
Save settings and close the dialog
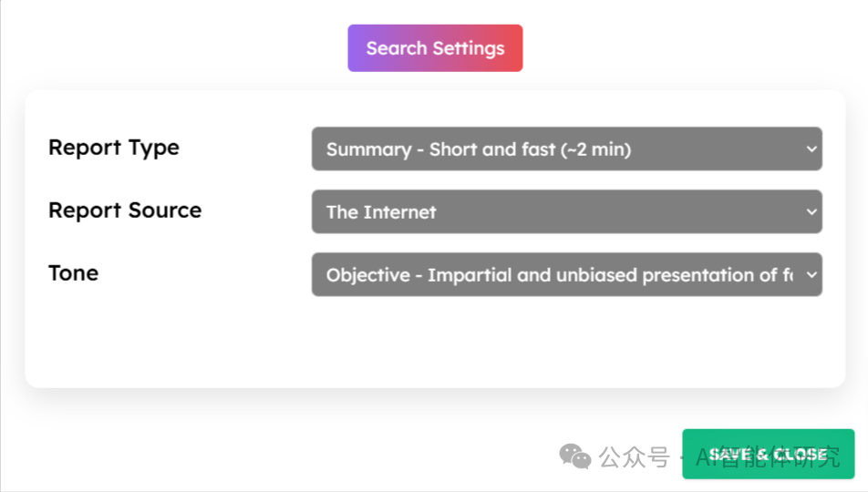point(769,454)
